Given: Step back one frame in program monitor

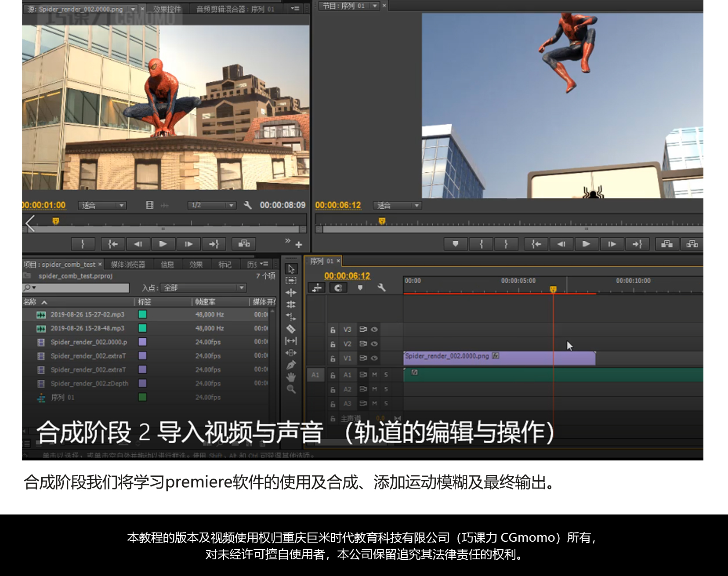Looking at the screenshot, I should (561, 244).
